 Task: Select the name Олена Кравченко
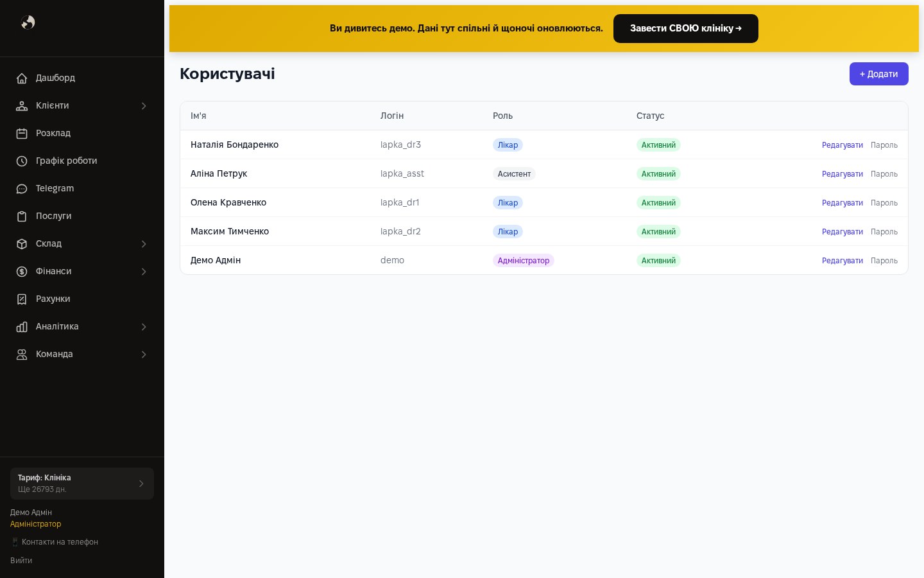(x=228, y=202)
